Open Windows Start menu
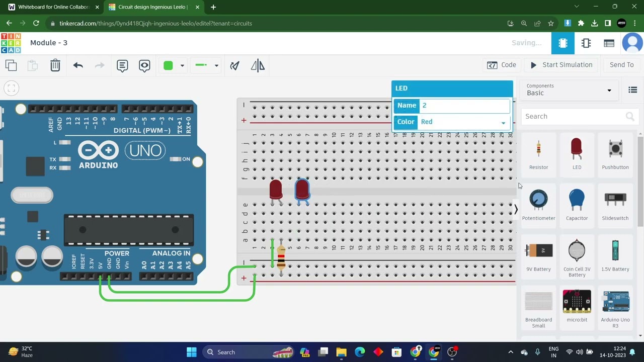This screenshot has width=644, height=362. click(192, 352)
